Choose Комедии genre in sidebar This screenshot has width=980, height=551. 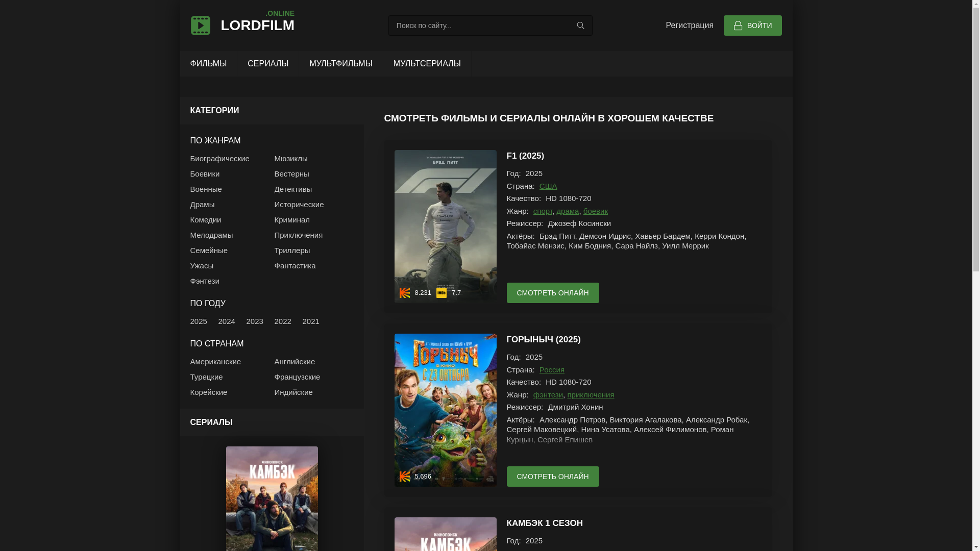click(x=205, y=220)
